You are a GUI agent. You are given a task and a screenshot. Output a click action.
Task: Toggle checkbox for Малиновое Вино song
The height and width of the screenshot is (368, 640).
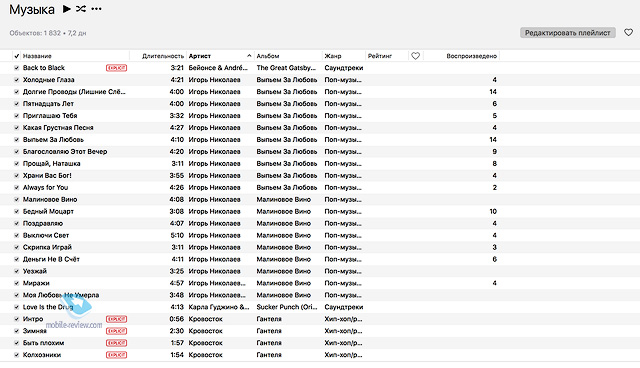[16, 199]
